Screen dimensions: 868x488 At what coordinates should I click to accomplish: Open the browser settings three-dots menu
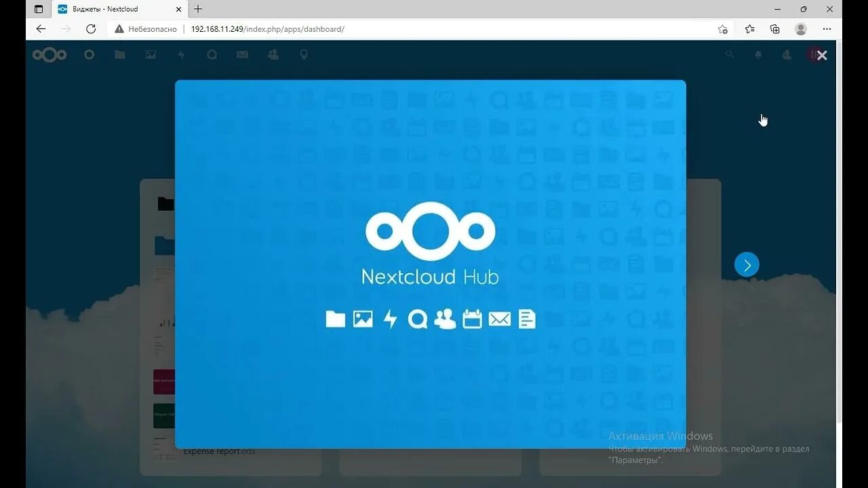(827, 29)
